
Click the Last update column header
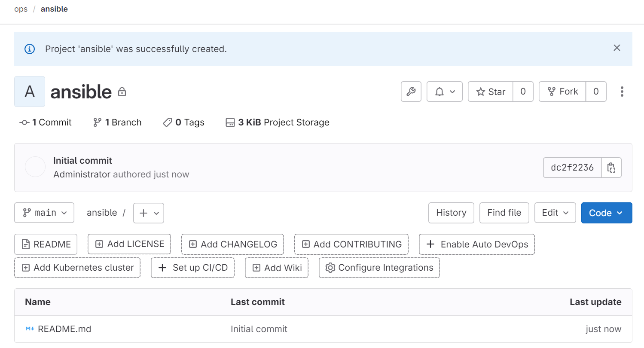click(595, 302)
